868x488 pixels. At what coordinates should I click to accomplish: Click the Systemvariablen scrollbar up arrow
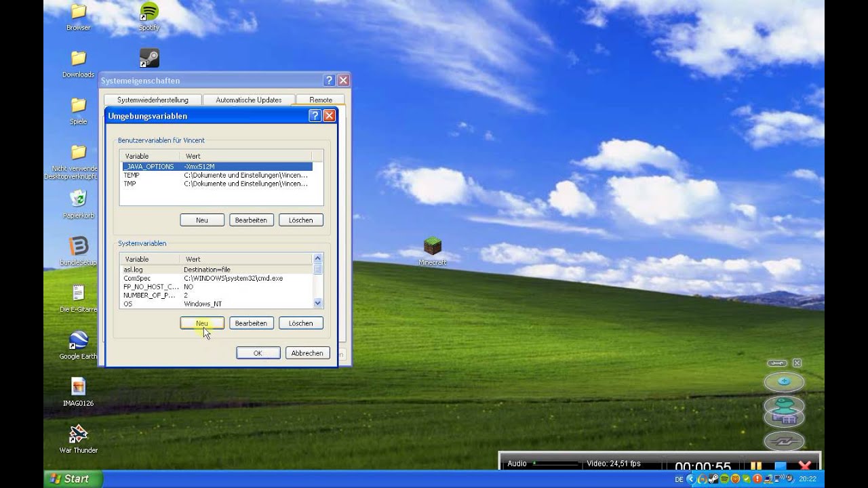tap(317, 259)
